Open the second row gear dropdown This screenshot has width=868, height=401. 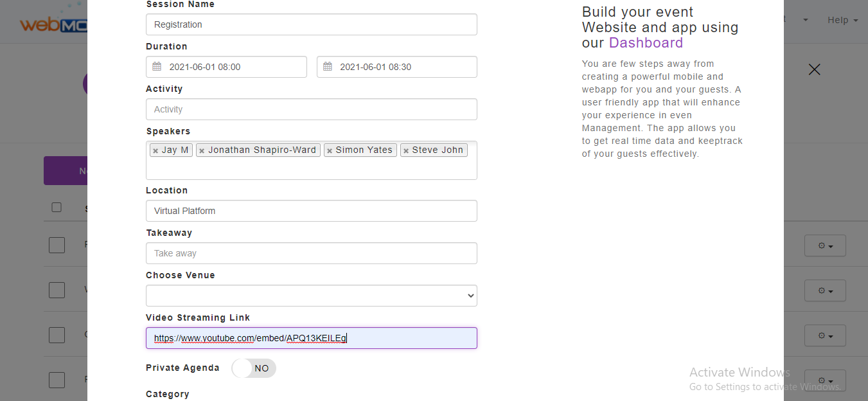(x=825, y=290)
